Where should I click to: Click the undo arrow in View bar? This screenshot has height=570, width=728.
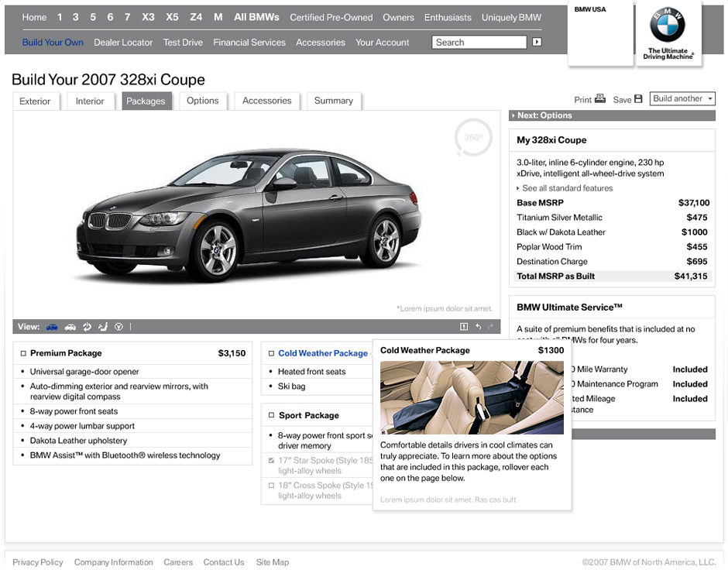click(x=478, y=327)
